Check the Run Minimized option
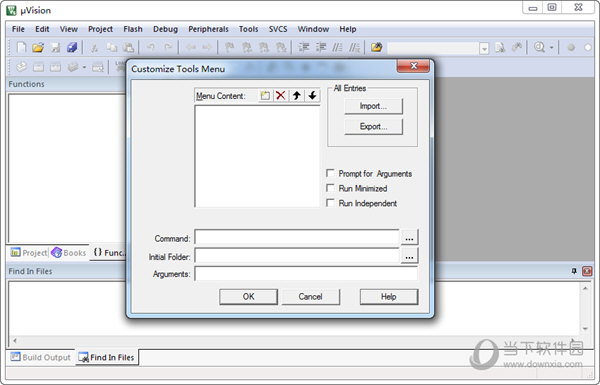Image resolution: width=600 pixels, height=385 pixels. [x=330, y=188]
